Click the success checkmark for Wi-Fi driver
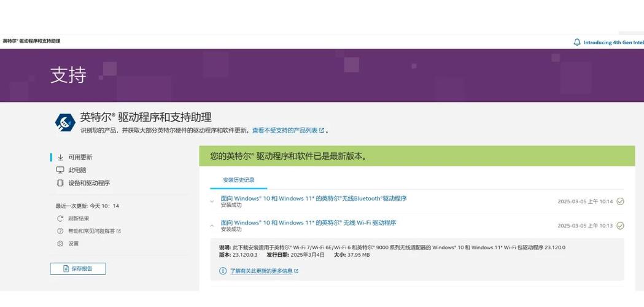This screenshot has width=644, height=307. [x=620, y=225]
